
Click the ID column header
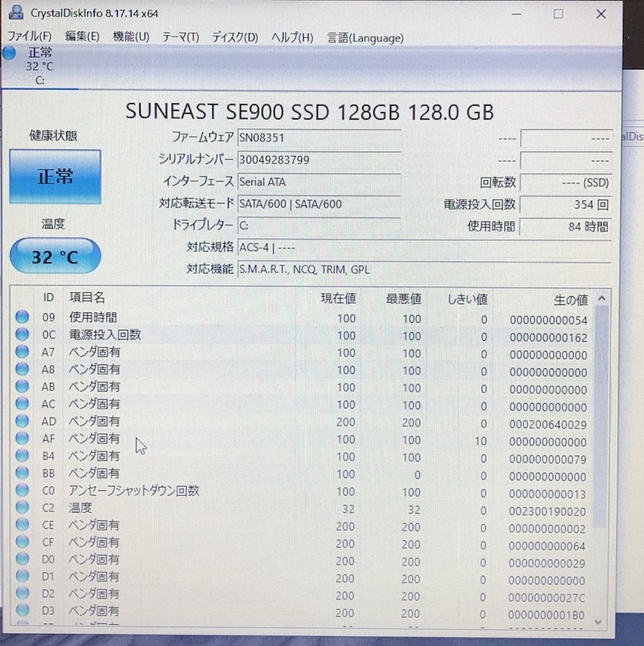(x=48, y=297)
